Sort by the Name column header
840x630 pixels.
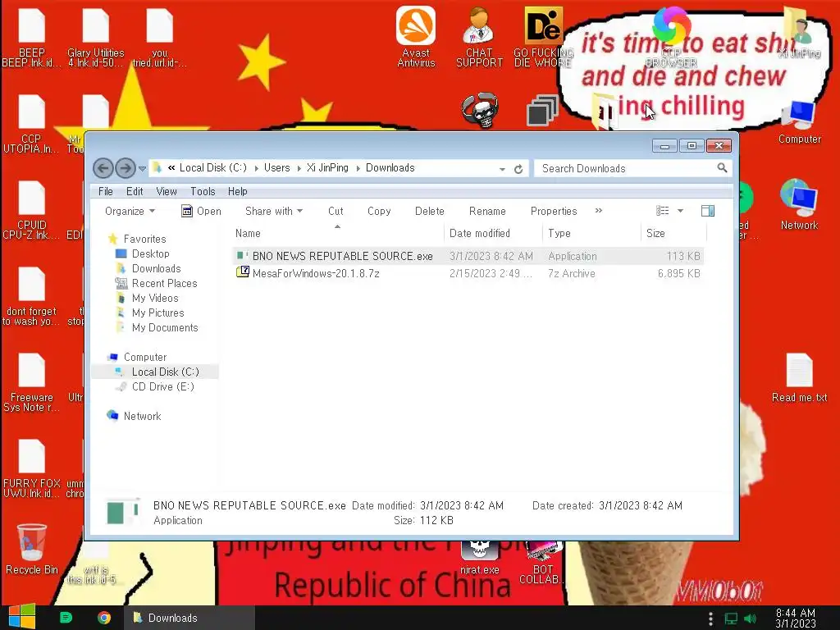pyautogui.click(x=337, y=233)
